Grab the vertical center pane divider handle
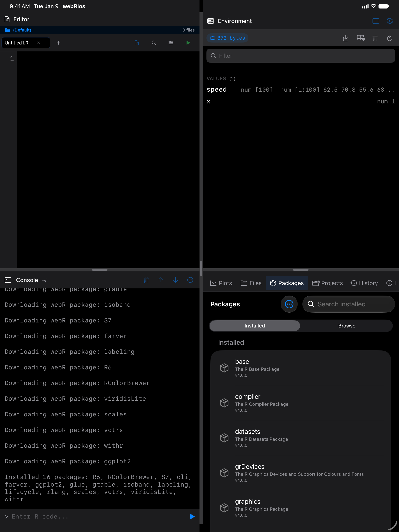Viewport: 399px width, 532px height. point(201,268)
